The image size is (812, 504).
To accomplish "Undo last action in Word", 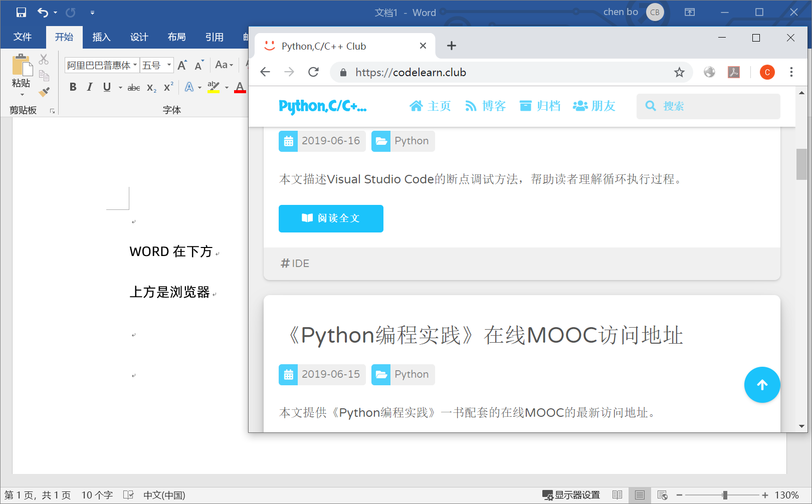I will (43, 13).
